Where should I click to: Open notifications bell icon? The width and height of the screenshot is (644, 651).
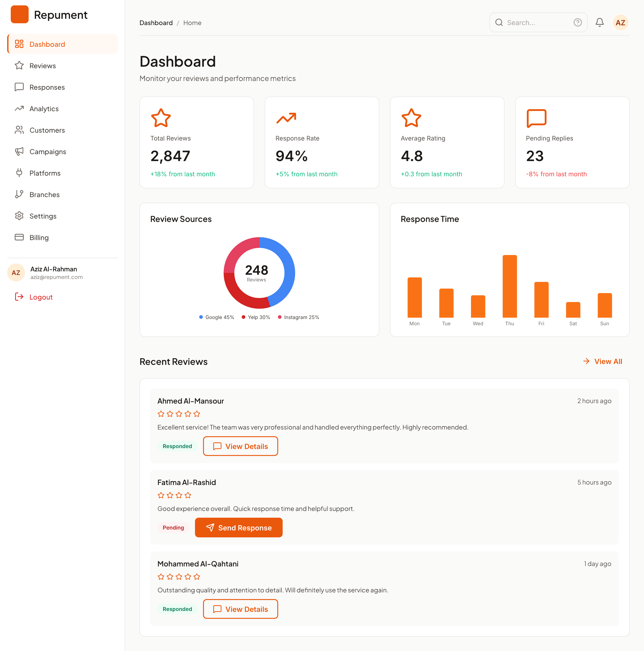point(600,23)
